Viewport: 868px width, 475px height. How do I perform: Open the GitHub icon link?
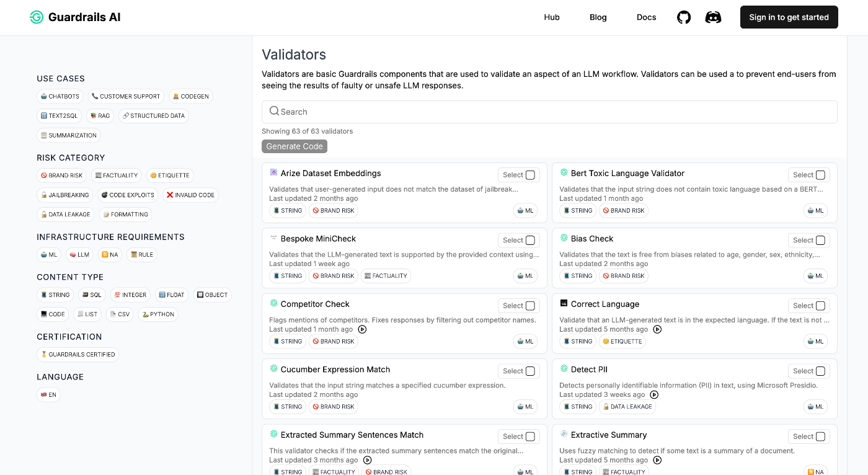point(684,17)
